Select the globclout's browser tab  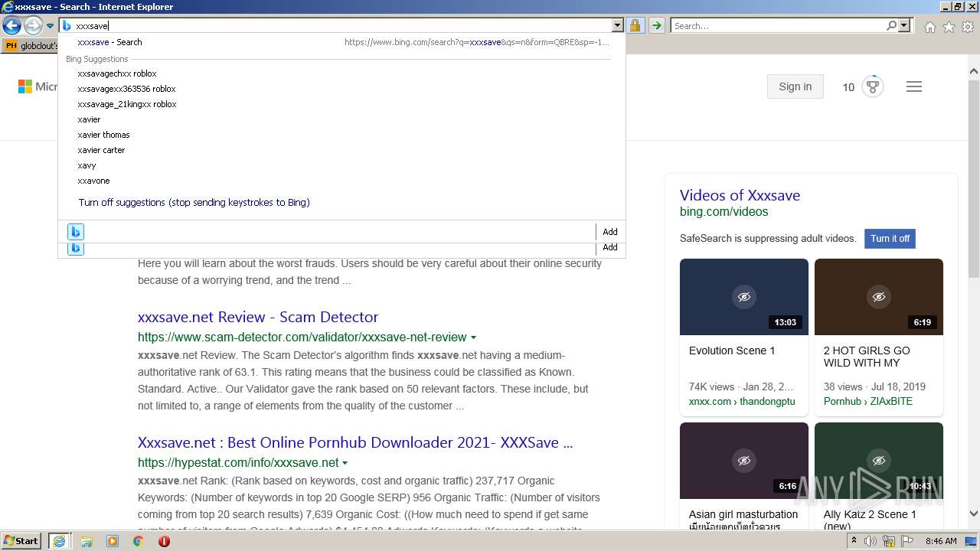click(x=31, y=46)
